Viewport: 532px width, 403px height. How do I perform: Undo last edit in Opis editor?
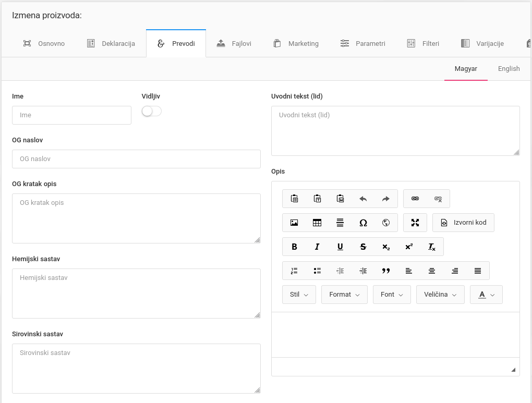(x=363, y=199)
